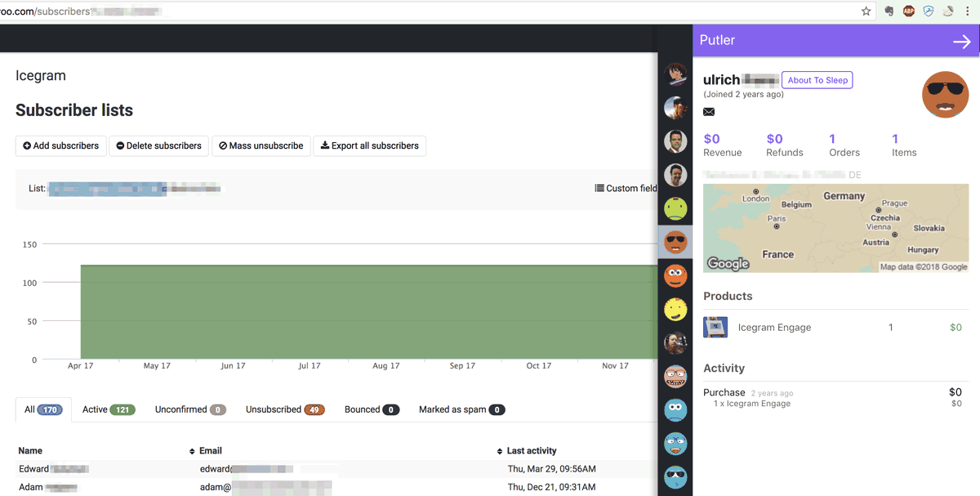Screen dimensions: 980x496
Task: Switch to the All 170 tab
Action: (x=43, y=409)
